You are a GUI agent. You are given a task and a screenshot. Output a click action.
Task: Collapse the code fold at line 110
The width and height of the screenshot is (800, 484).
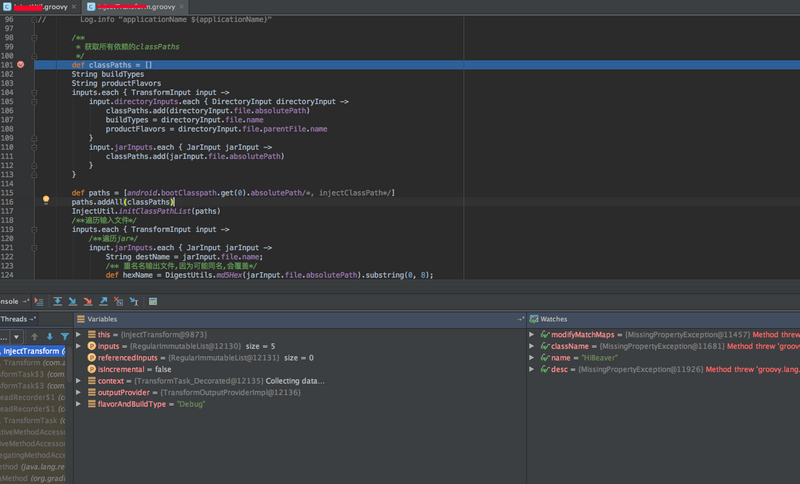34,147
